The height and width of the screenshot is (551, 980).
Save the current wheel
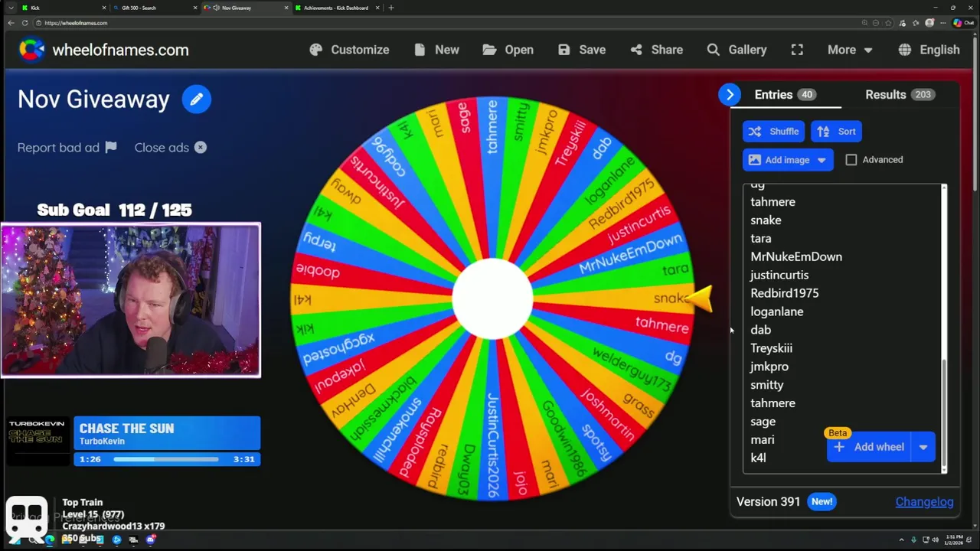pyautogui.click(x=582, y=50)
